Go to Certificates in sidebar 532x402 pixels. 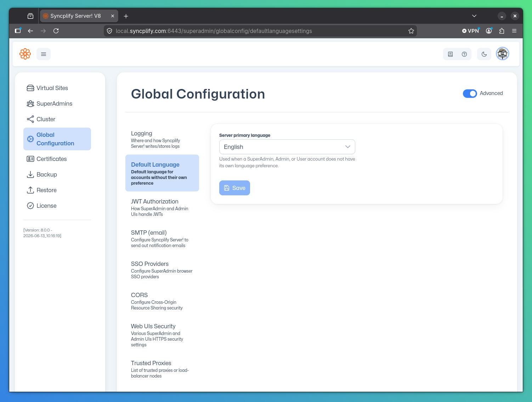click(57, 159)
